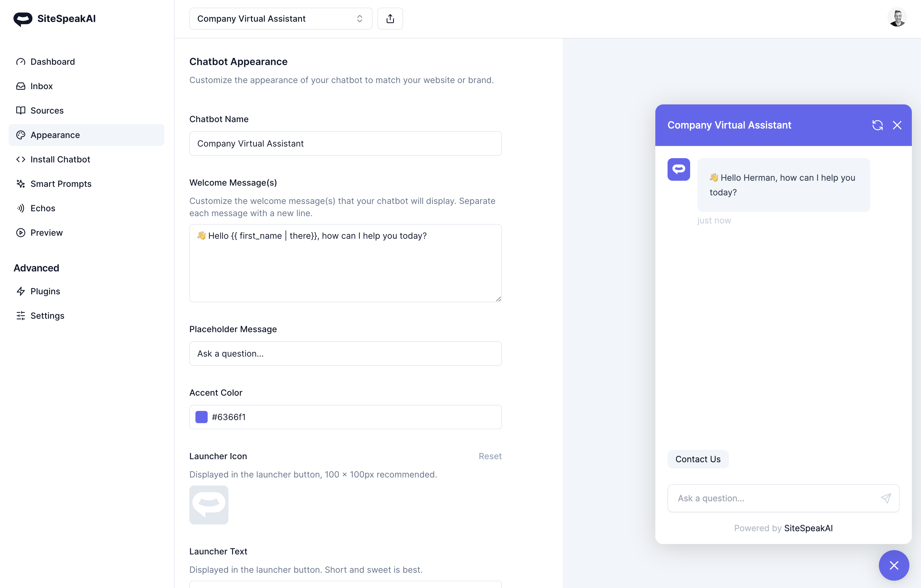Click the Placeholder Message text field
The image size is (921, 588).
tap(345, 354)
